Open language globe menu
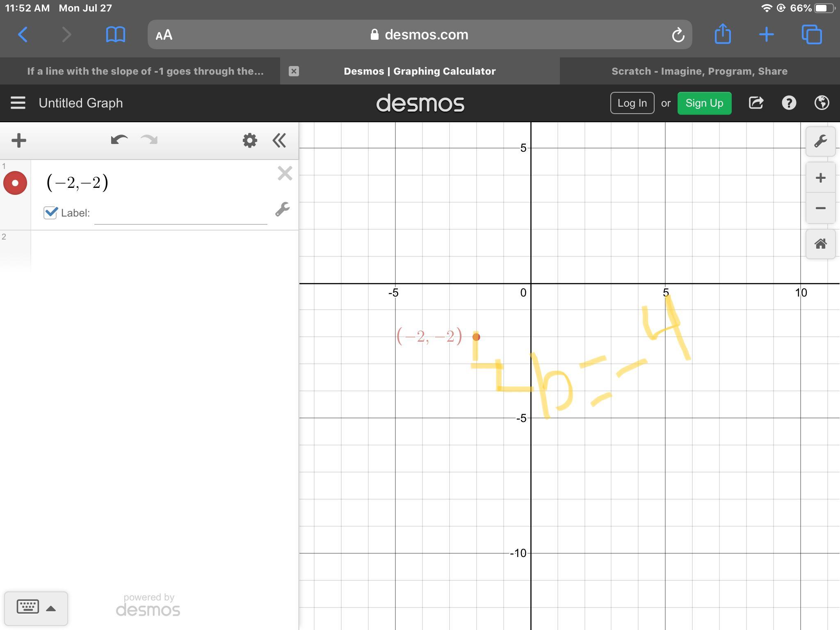Screen dimensions: 840x630 822,103
